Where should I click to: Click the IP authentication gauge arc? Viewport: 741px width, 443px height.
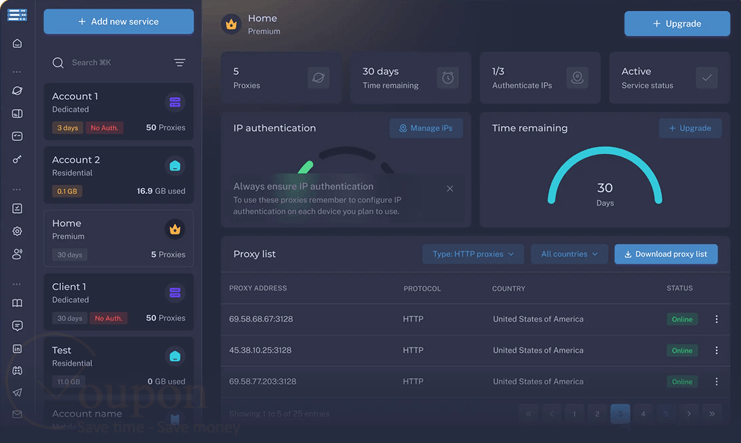(x=346, y=160)
